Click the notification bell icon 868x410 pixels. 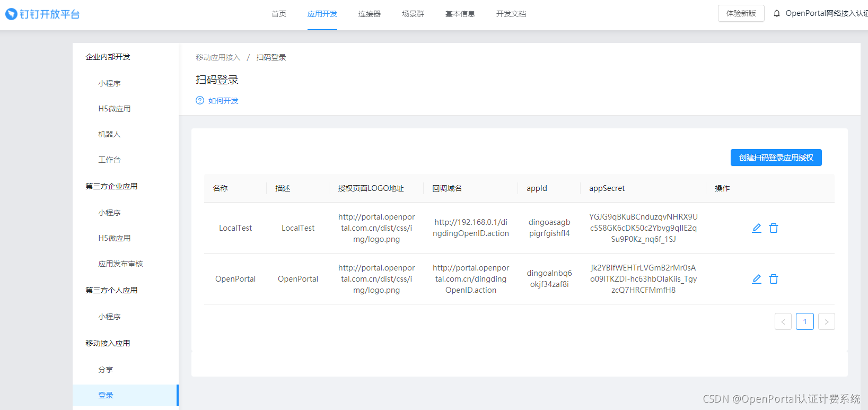tap(777, 14)
